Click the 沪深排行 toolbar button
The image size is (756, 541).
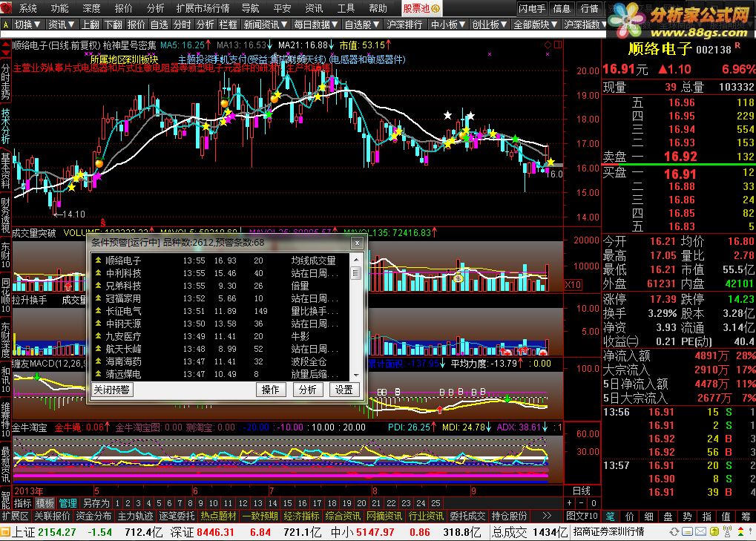(x=404, y=24)
